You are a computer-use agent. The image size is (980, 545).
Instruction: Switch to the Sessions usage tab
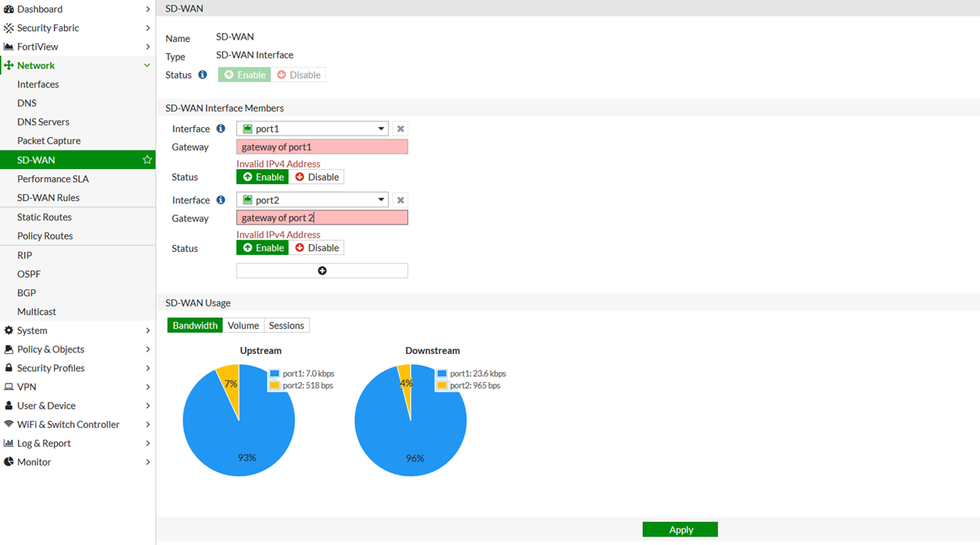tap(286, 325)
